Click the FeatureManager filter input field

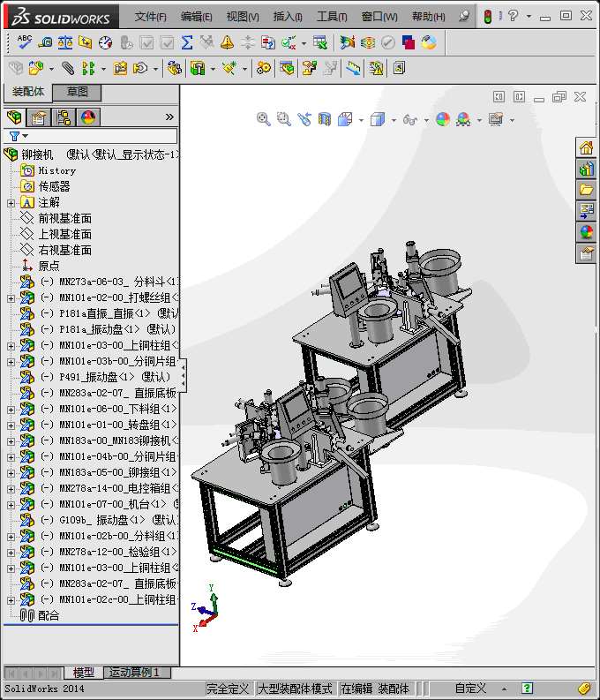91,136
